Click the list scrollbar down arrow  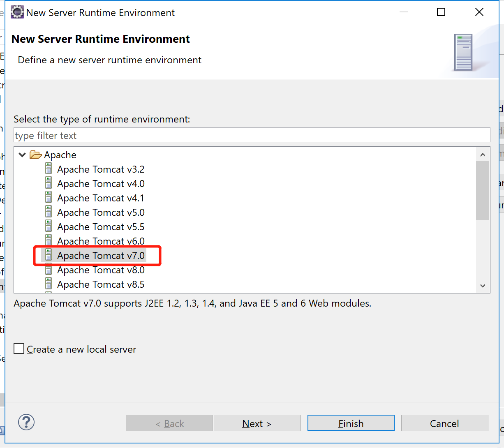tap(483, 286)
